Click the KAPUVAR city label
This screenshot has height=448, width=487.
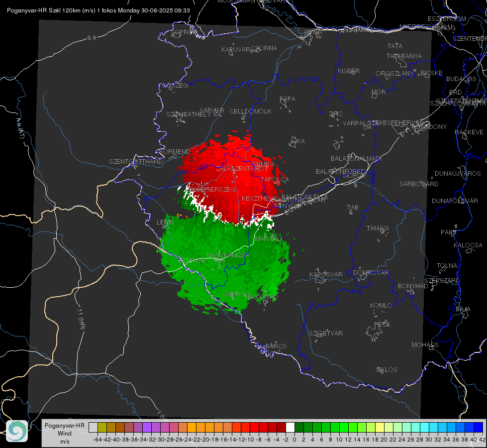(x=236, y=50)
